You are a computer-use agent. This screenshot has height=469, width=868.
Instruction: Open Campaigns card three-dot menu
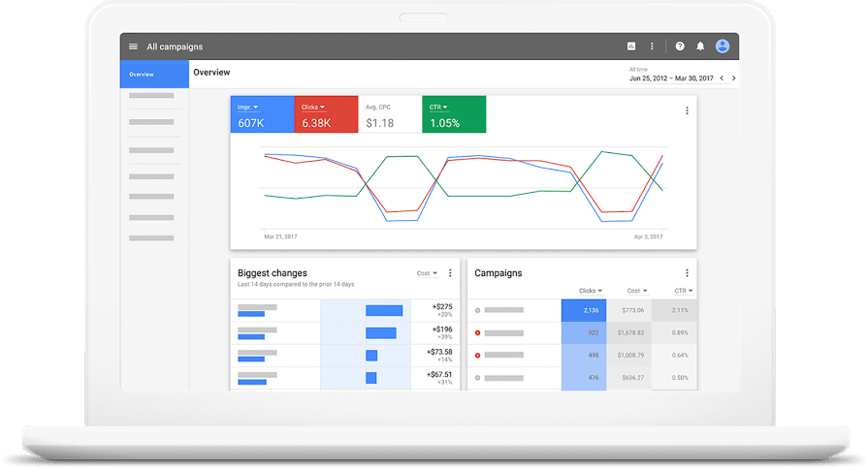687,273
